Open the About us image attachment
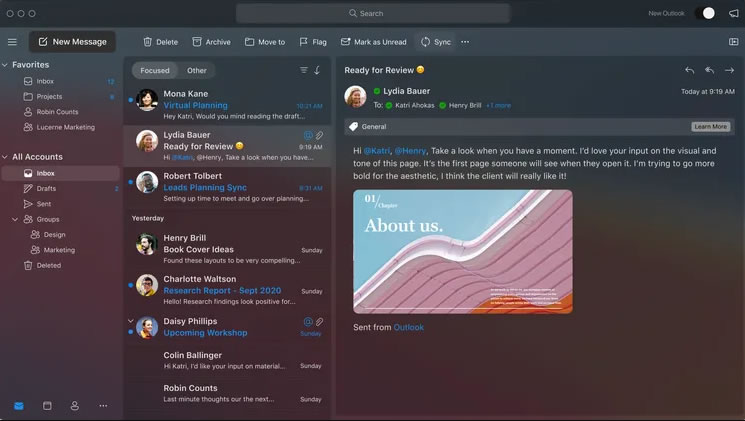The image size is (745, 421). coord(463,251)
